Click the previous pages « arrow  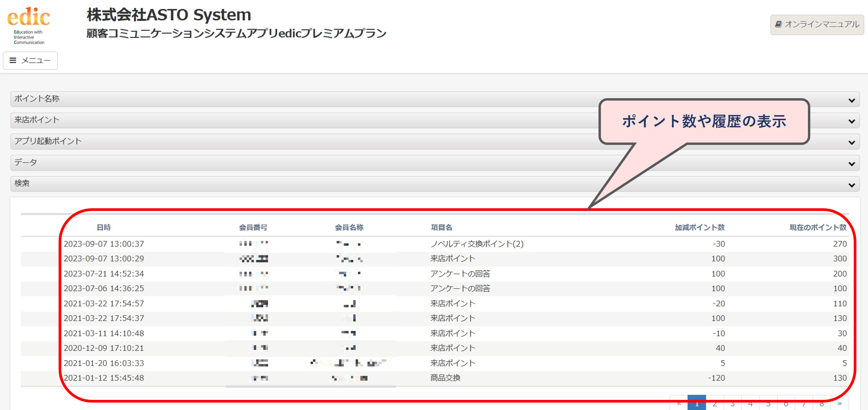coord(679,403)
